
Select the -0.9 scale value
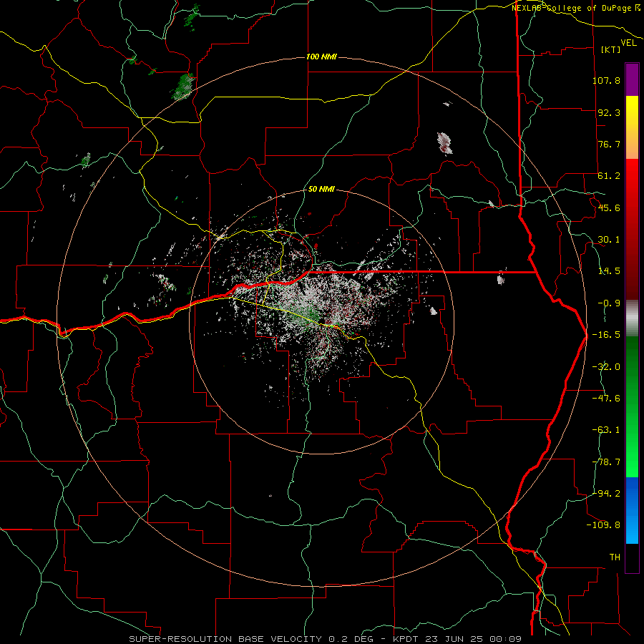pos(609,303)
